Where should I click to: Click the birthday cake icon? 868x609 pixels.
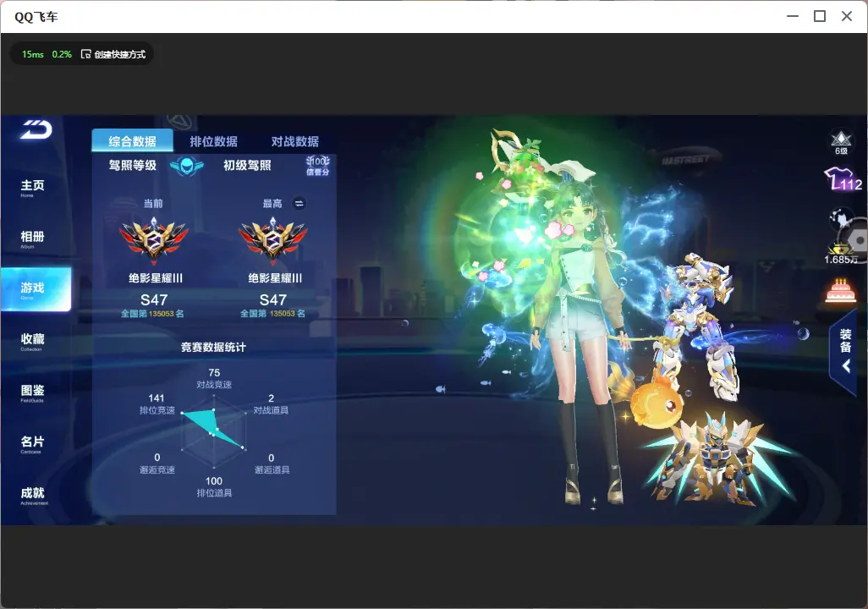(840, 291)
